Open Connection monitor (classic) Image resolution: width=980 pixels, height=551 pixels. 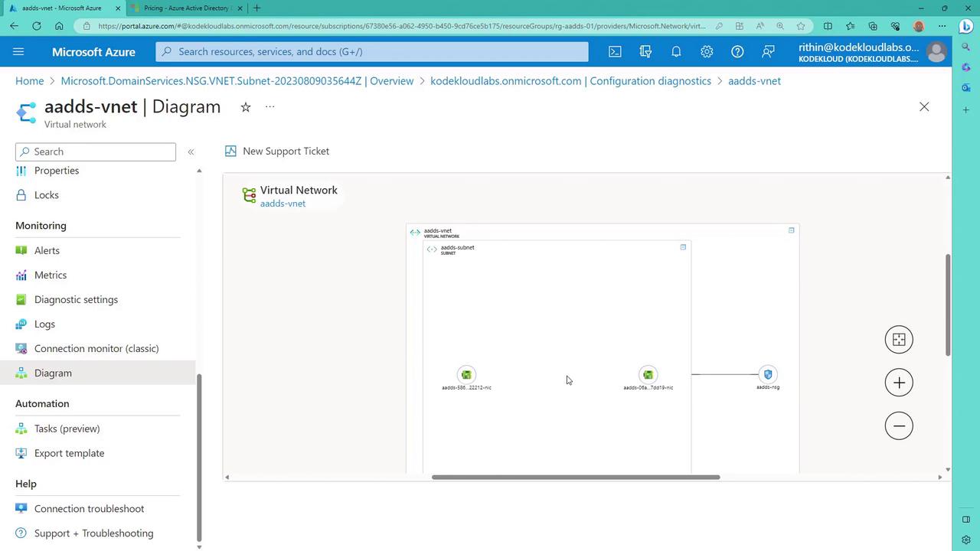point(98,348)
